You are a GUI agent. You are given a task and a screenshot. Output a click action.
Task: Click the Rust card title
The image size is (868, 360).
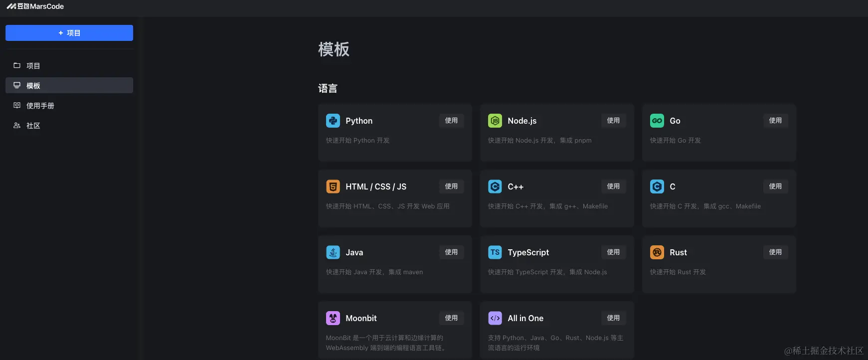[x=679, y=252]
